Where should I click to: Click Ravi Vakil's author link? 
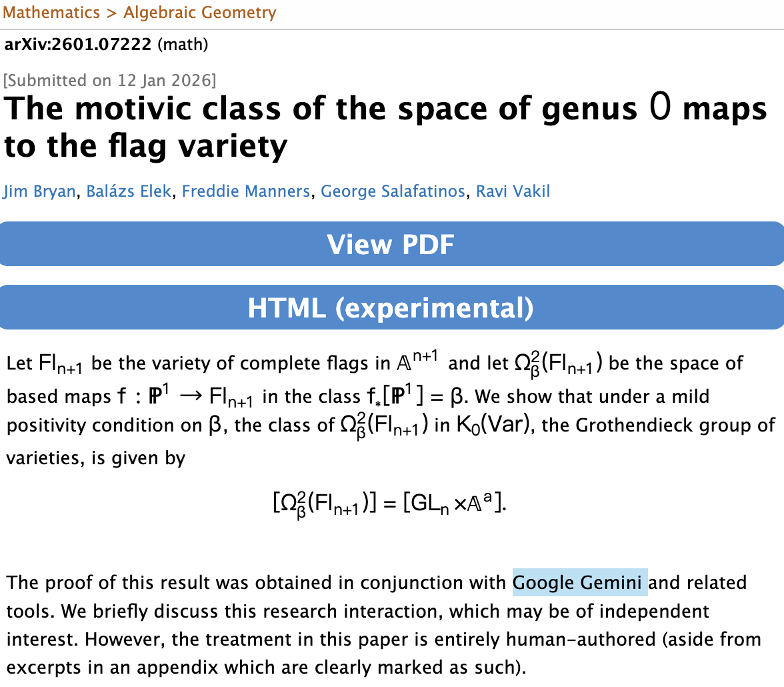[513, 192]
